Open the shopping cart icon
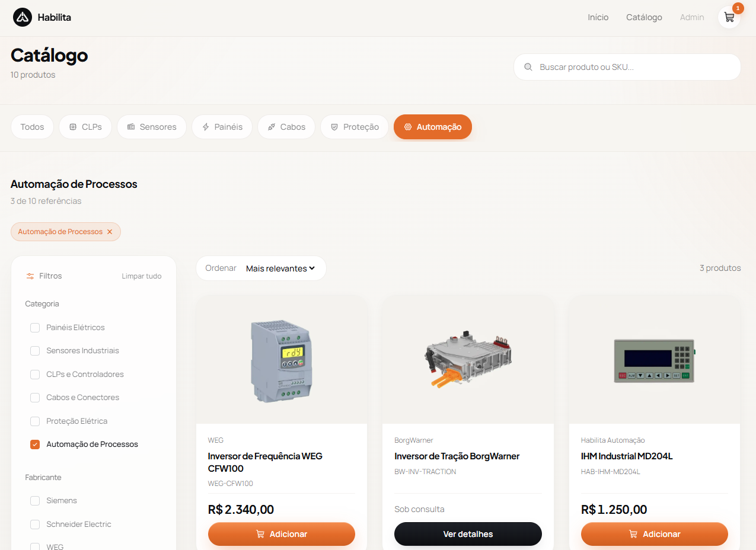 pyautogui.click(x=729, y=17)
